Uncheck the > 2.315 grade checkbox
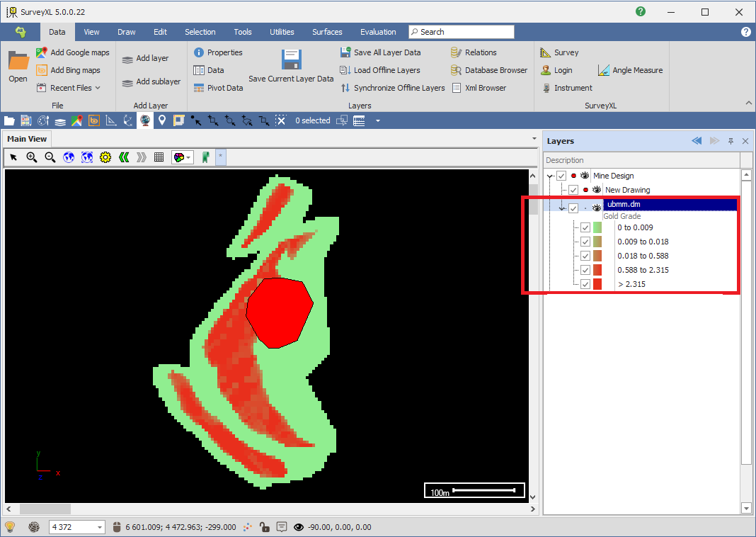The height and width of the screenshot is (537, 756). pos(585,284)
